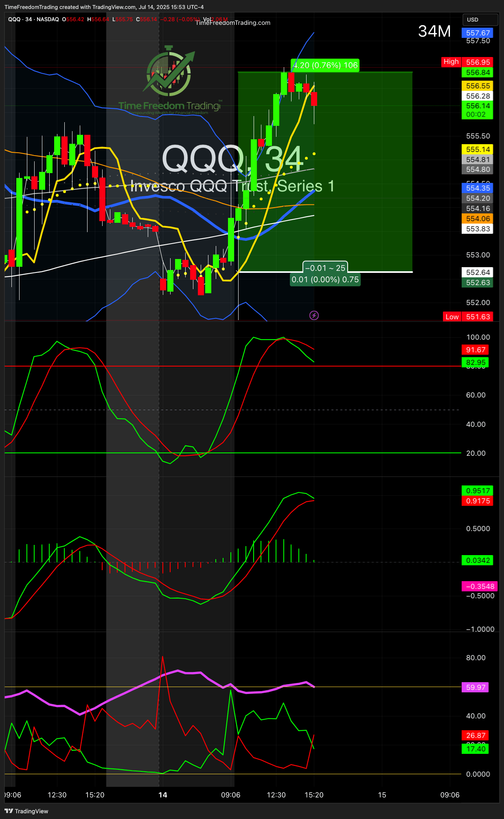
Task: Open the USD currency selector
Action: click(480, 20)
